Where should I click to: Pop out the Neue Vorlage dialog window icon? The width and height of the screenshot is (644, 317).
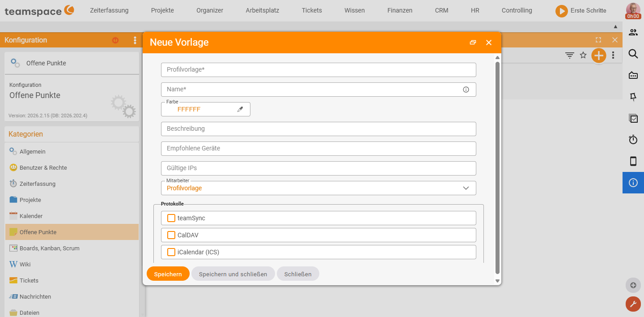pos(473,43)
